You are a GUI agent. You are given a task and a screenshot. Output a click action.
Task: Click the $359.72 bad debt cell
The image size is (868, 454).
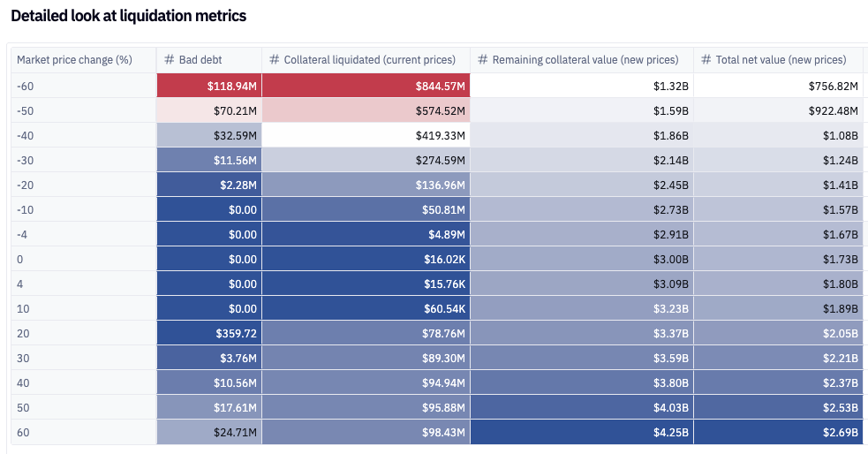(209, 333)
